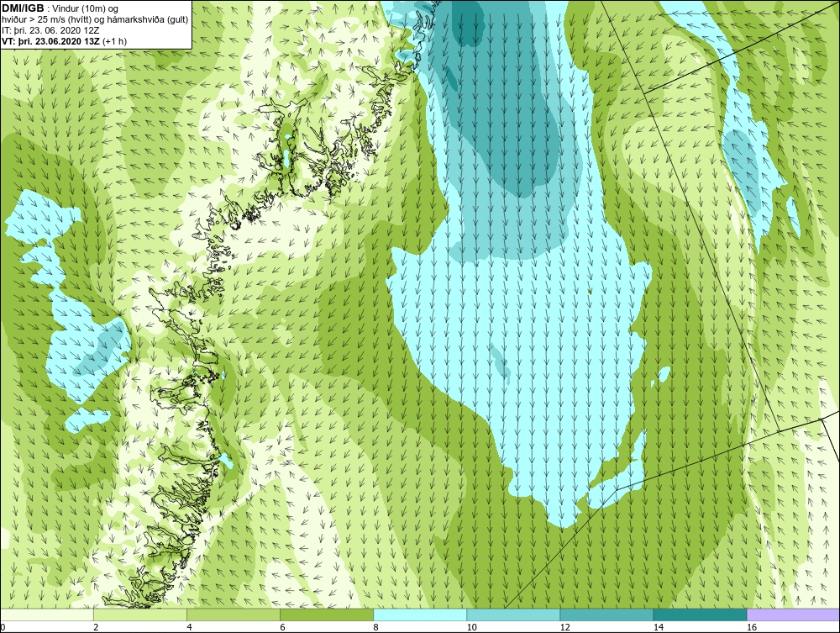Click the legend scale label 4
This screenshot has height=633, width=840.
190,627
